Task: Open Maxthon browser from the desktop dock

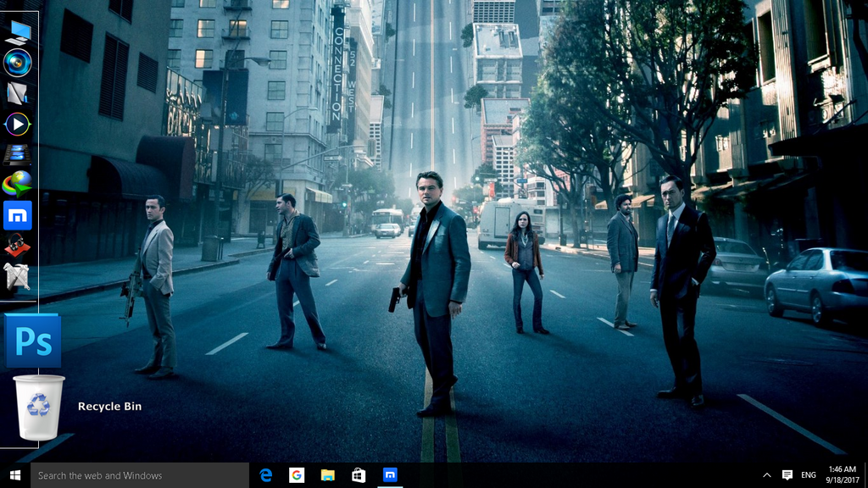Action: coord(17,215)
